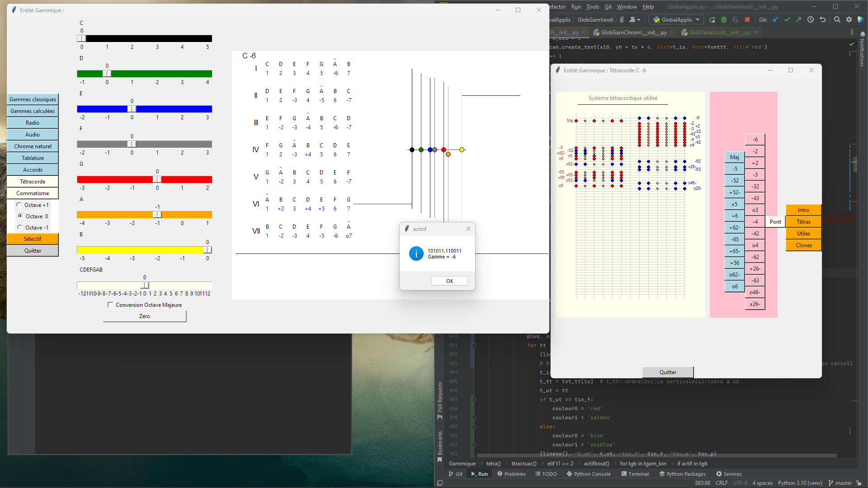
Task: Open the Problems tool window
Action: 511,474
